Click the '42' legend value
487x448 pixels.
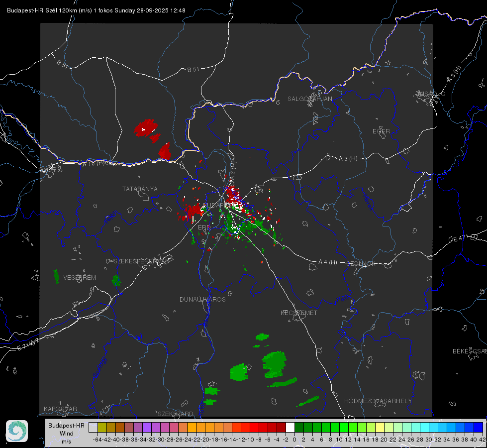click(482, 440)
